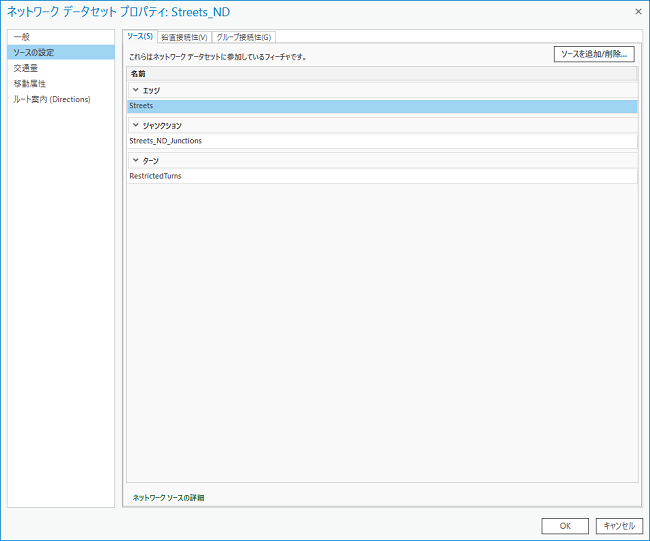Open the 移動属性 page

(x=30, y=84)
